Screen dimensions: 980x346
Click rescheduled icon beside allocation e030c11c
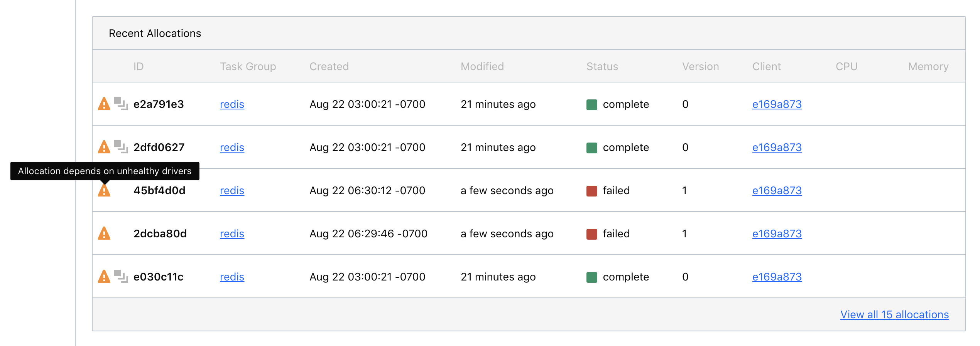pos(121,276)
